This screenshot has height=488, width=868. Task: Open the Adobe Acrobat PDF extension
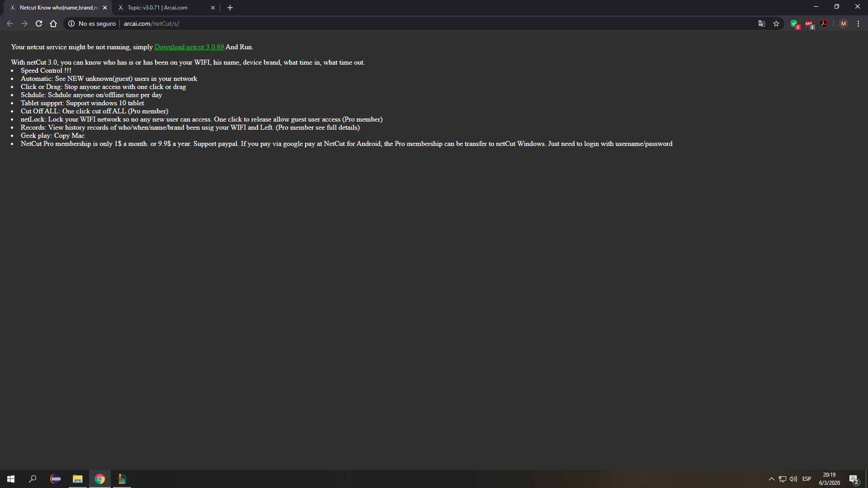[x=824, y=23]
